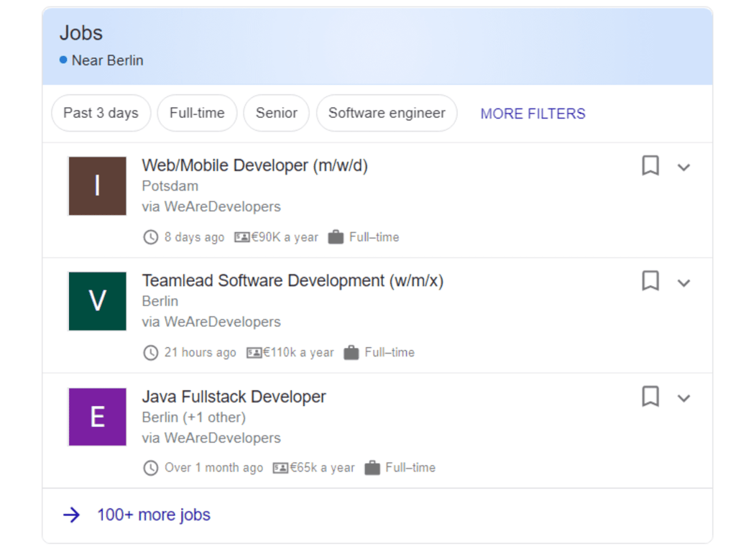Click the briefcase icon in the Potsdam job row
Screen dimensions: 756x552
tap(336, 237)
